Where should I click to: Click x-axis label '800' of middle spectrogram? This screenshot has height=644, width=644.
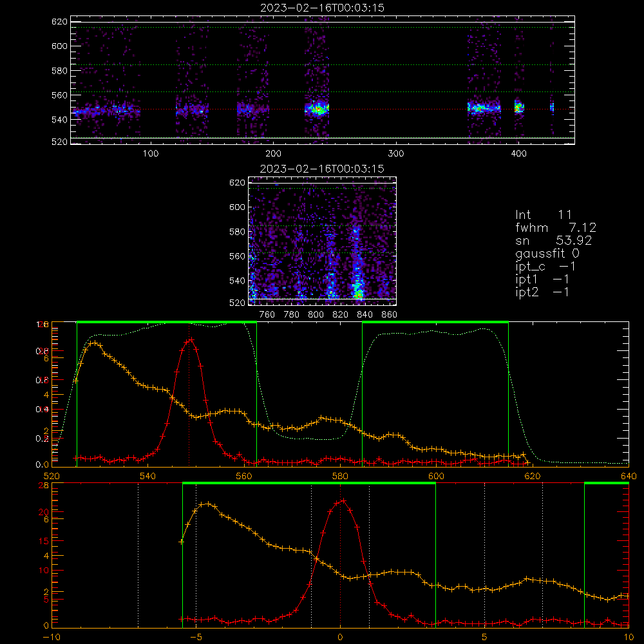coord(316,315)
